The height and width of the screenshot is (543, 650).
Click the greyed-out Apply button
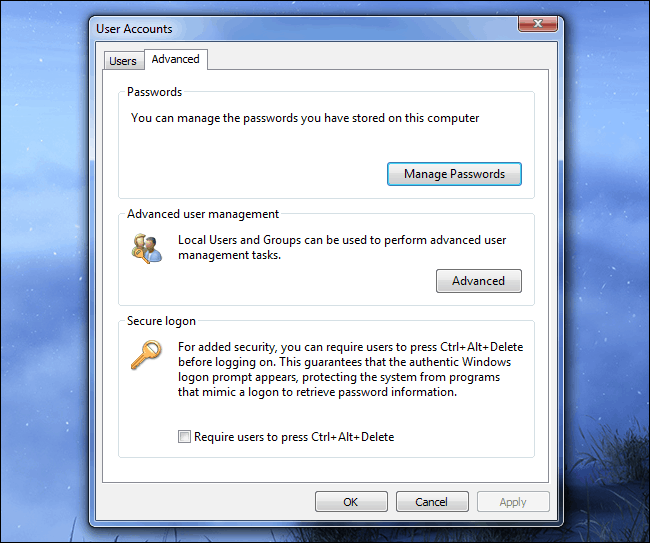tap(513, 502)
